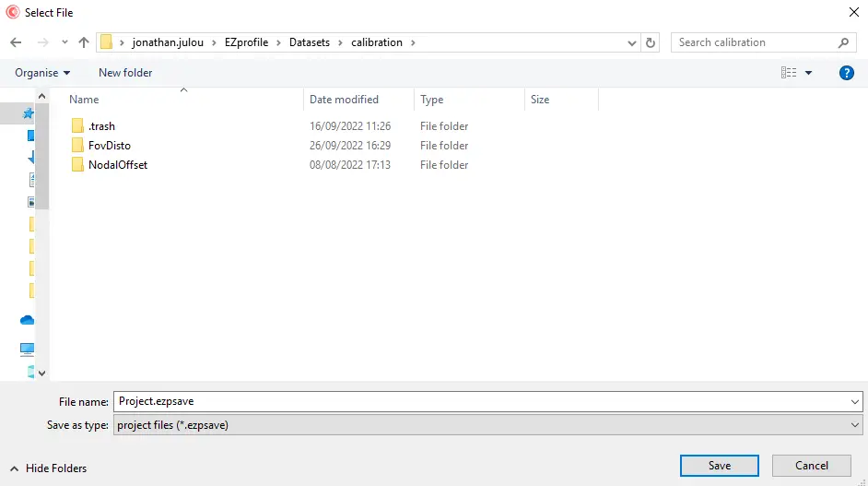The image size is (868, 486).
Task: Open the Organise dropdown menu
Action: [x=42, y=73]
